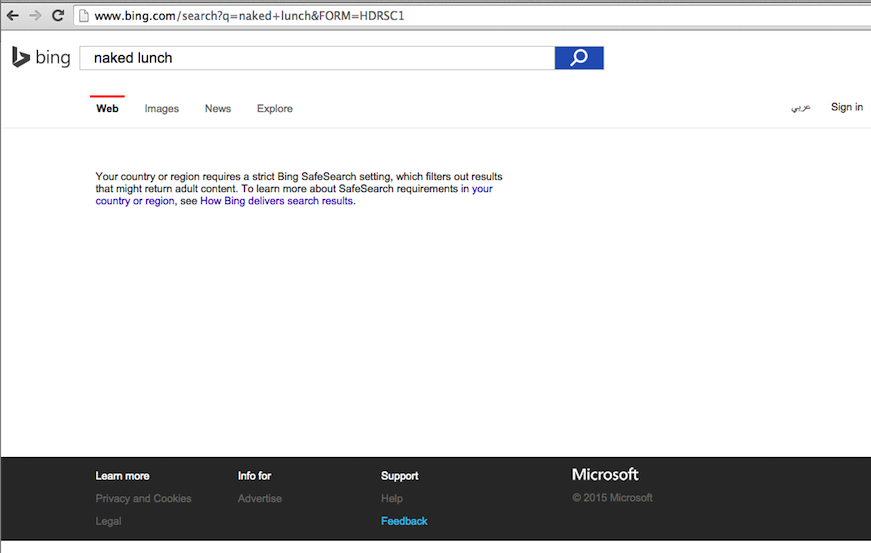The width and height of the screenshot is (871, 553).
Task: Click the 'naked lunch' search box
Action: coord(316,58)
